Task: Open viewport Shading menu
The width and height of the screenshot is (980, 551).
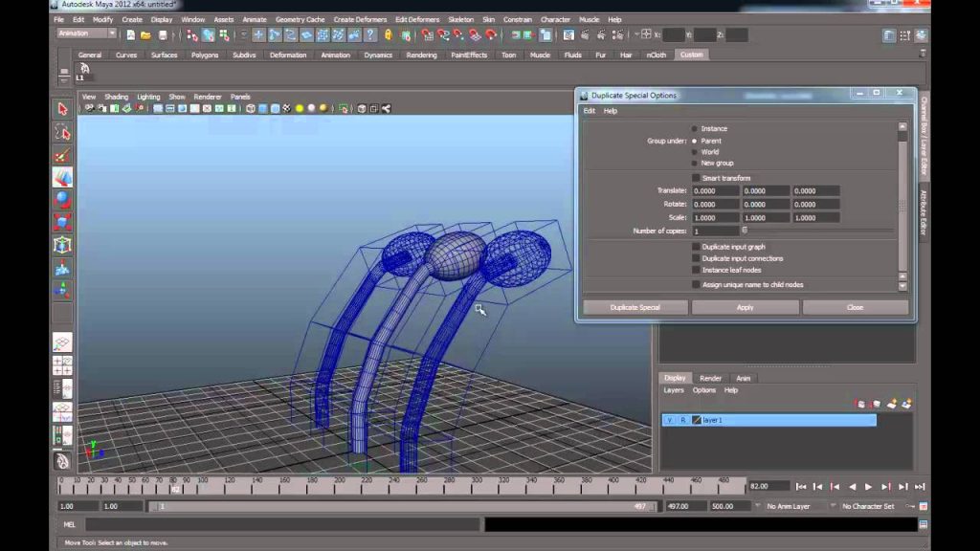Action: pyautogui.click(x=116, y=97)
